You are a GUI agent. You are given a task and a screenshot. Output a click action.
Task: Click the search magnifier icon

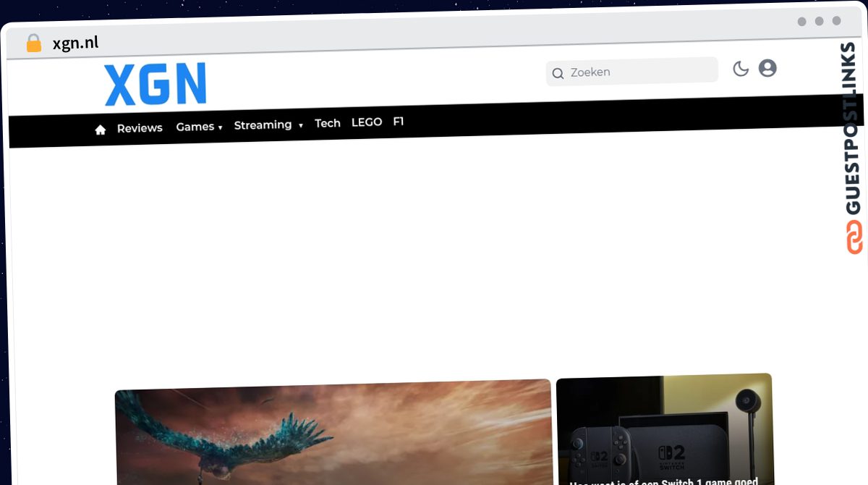558,73
